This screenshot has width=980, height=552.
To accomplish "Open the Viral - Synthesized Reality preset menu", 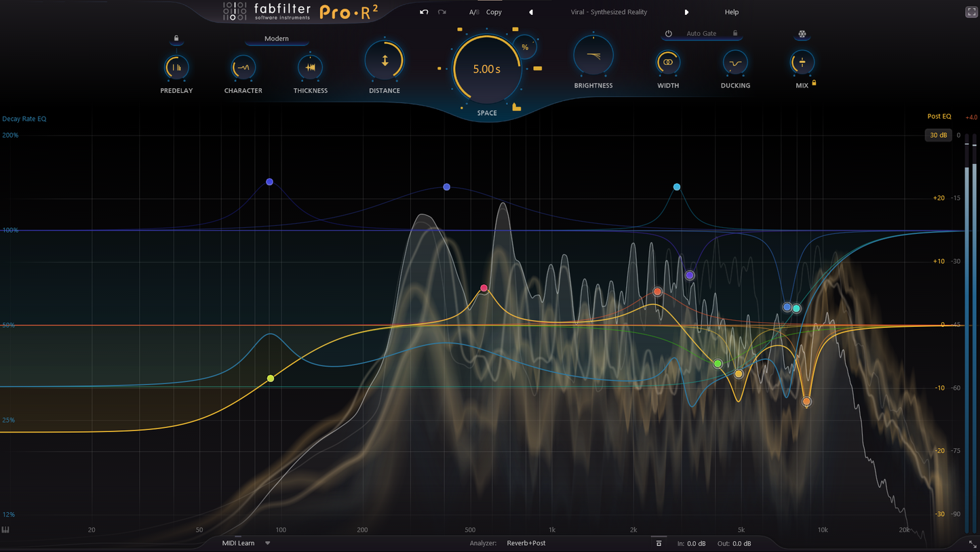I will tap(608, 12).
